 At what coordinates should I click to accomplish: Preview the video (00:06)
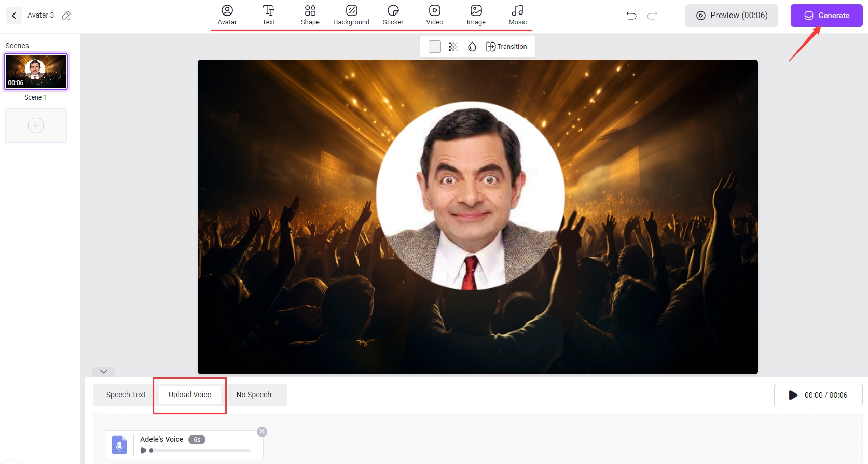pyautogui.click(x=732, y=16)
